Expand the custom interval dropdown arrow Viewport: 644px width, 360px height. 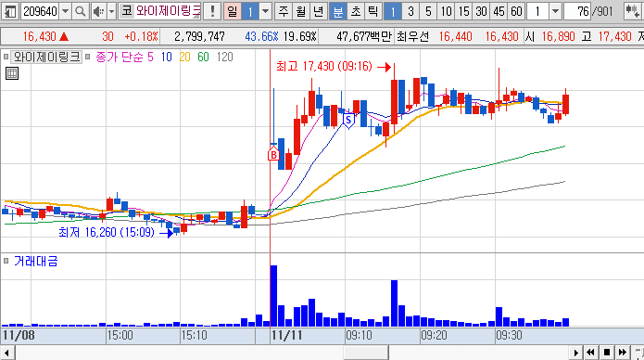pyautogui.click(x=555, y=11)
